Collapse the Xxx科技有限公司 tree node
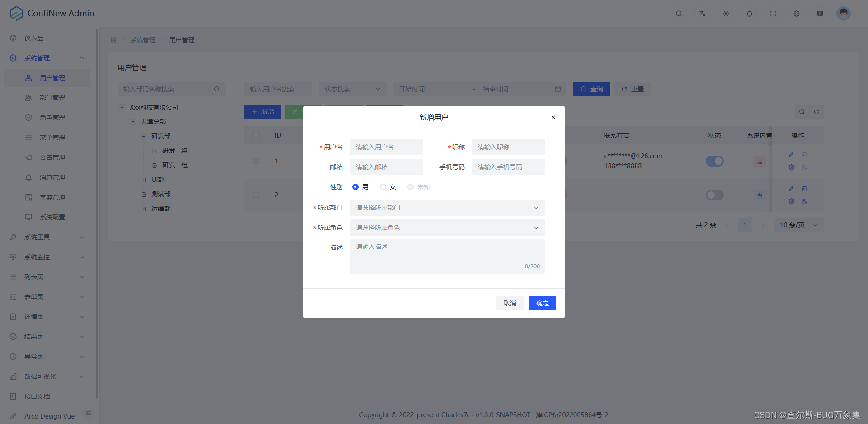The image size is (868, 424). [122, 107]
